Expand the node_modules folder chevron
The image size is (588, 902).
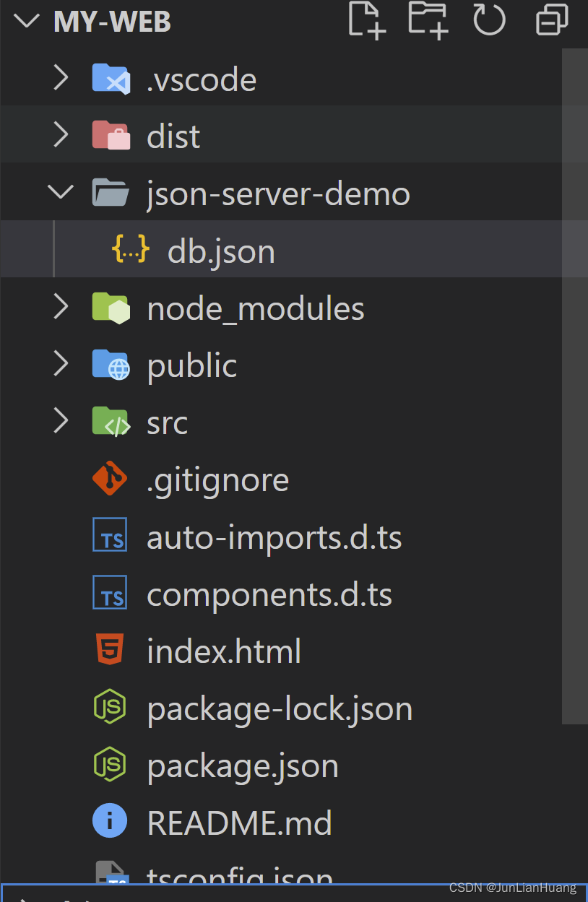61,308
